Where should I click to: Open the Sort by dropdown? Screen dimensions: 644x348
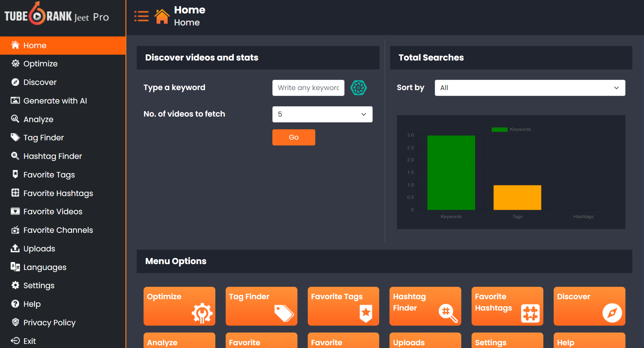point(530,88)
